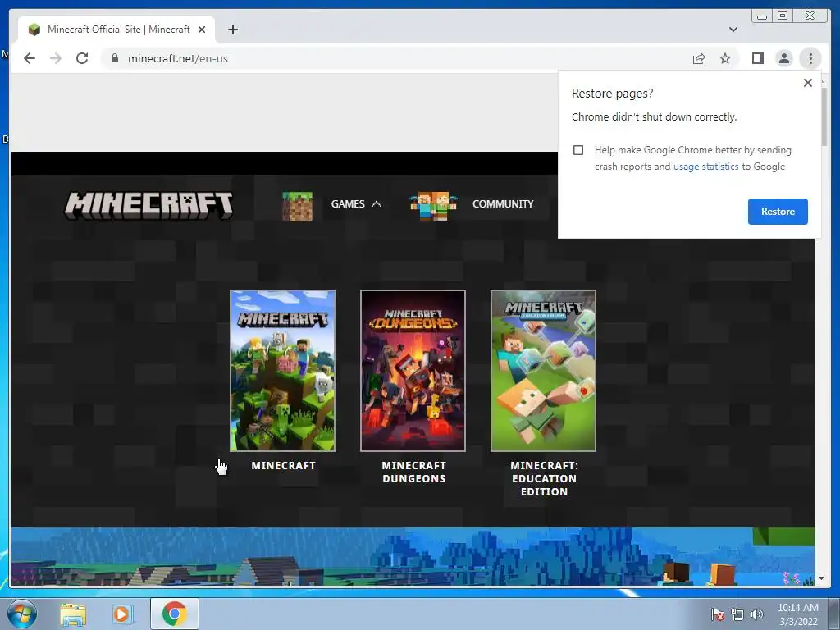Click MINECRAFT: EDUCATION EDITION title text

545,478
